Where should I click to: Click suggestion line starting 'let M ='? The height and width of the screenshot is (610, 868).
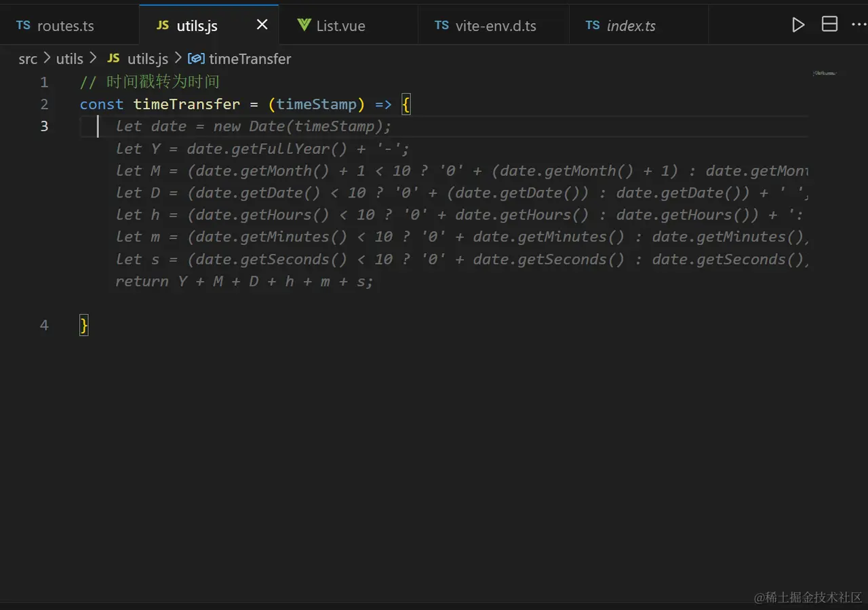click(462, 171)
